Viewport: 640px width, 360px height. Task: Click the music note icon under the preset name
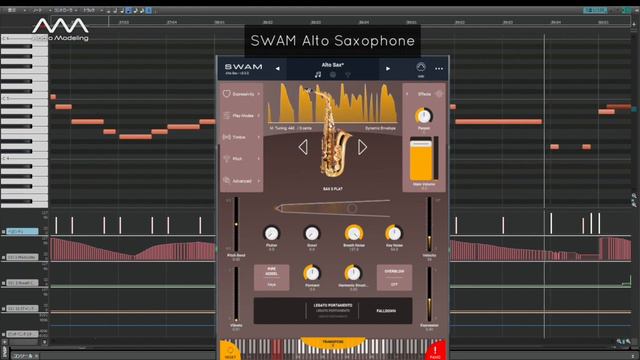point(318,75)
